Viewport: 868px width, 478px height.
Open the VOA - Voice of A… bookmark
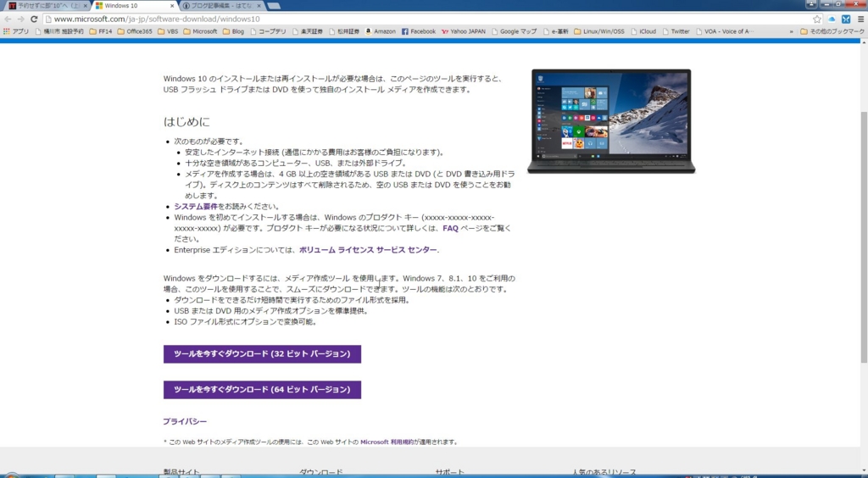click(725, 31)
